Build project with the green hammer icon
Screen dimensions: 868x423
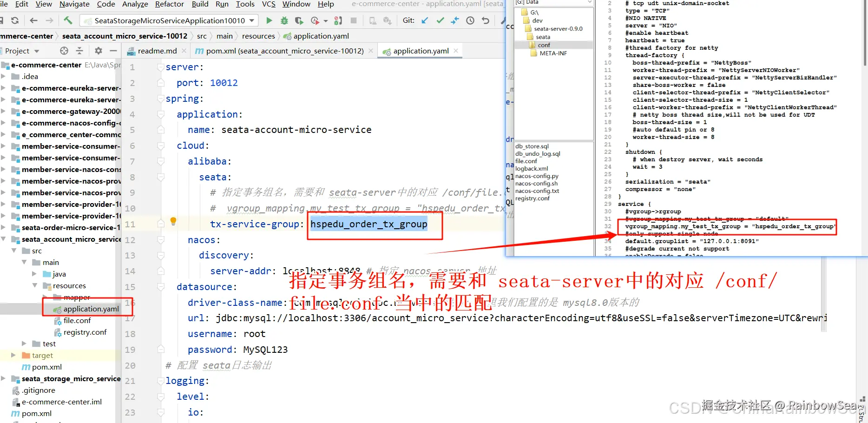point(68,20)
